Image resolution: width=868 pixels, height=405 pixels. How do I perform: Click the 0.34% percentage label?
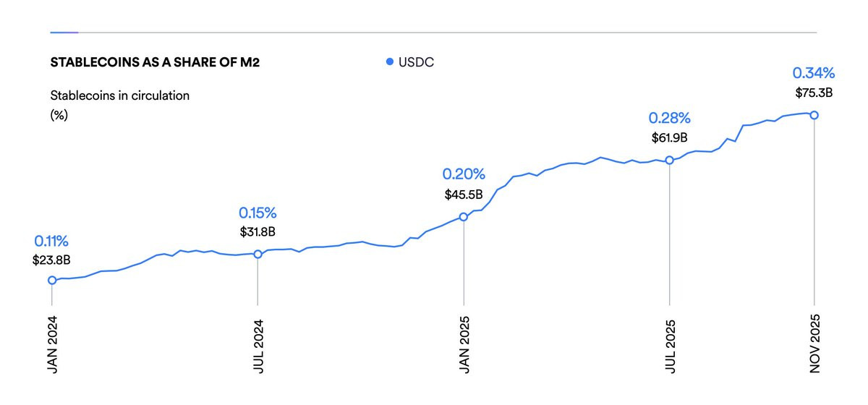814,72
